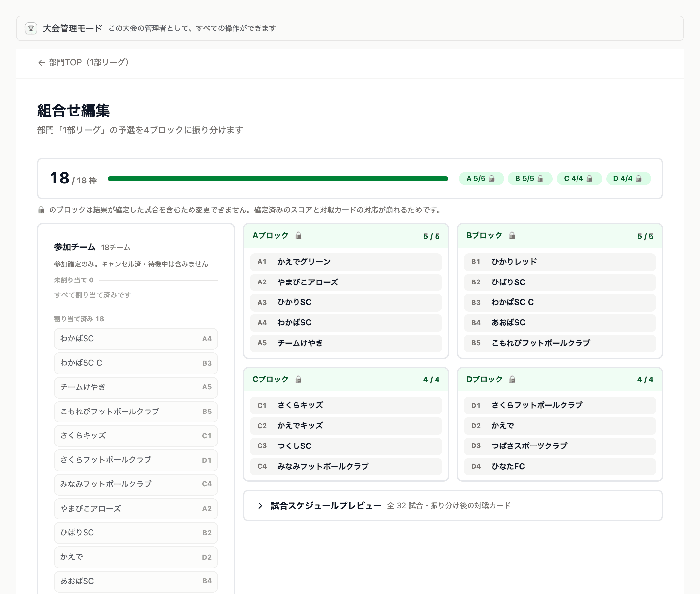This screenshot has width=700, height=594.
Task: Select ひばりSC B2 in team list
Action: click(x=136, y=533)
